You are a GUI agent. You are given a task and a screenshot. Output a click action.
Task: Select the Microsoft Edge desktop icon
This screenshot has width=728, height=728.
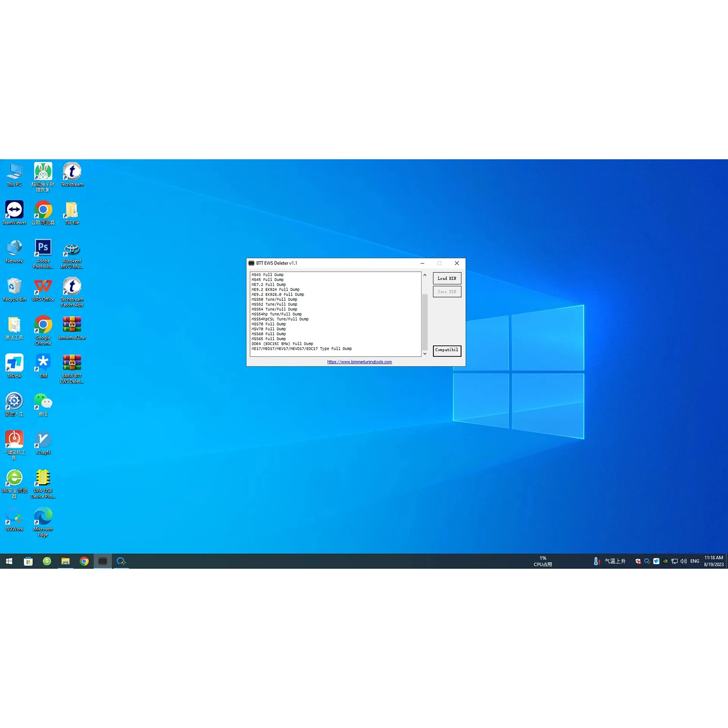click(x=43, y=522)
